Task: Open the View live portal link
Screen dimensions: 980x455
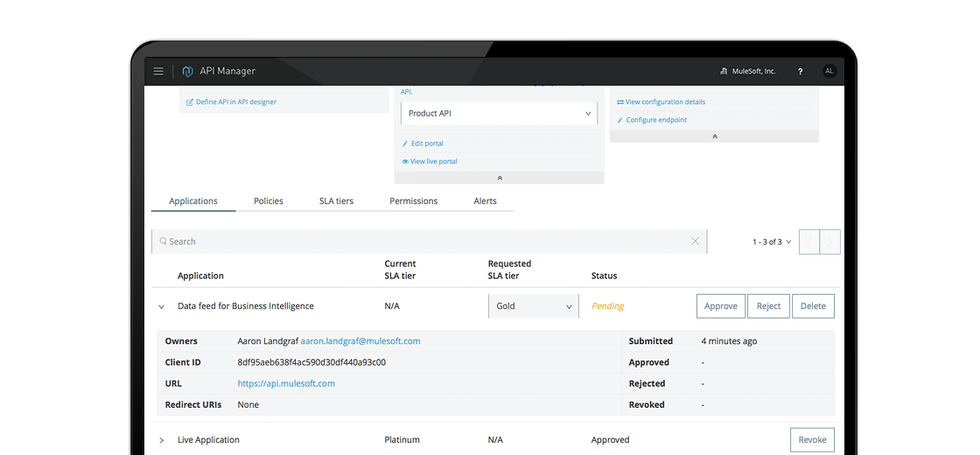Action: pyautogui.click(x=434, y=161)
